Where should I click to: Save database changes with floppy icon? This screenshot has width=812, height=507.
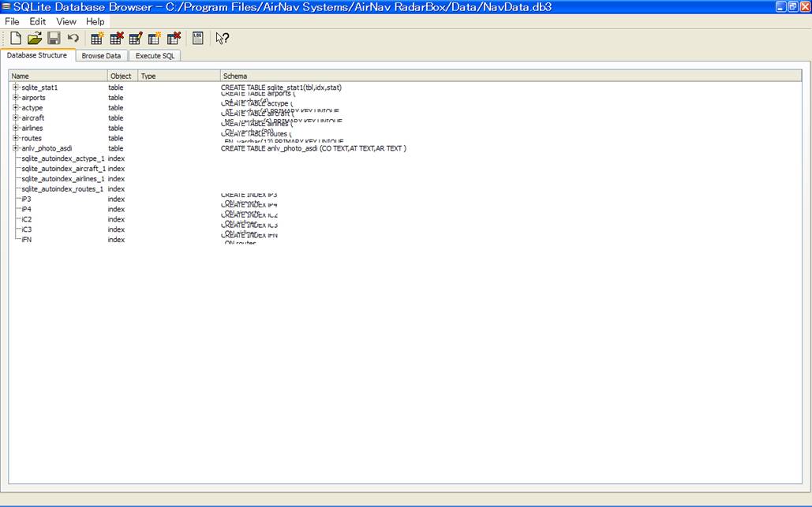click(54, 39)
